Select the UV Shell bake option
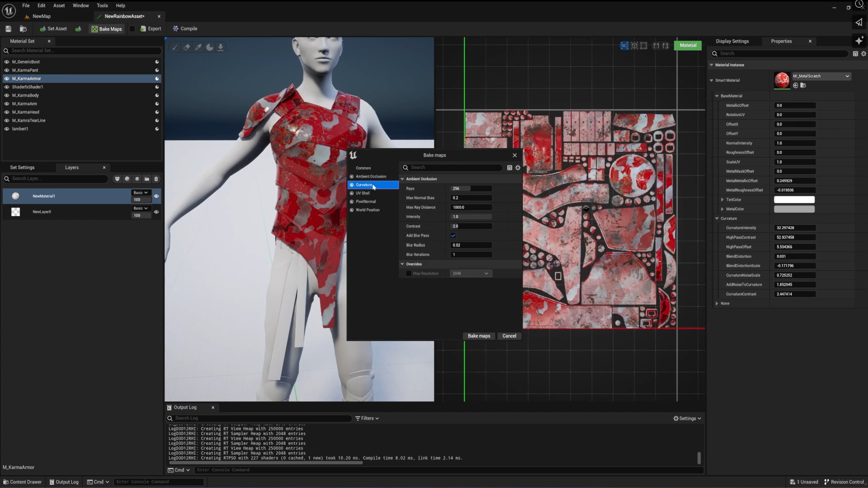Screen dimensions: 868x488 pos(363,193)
